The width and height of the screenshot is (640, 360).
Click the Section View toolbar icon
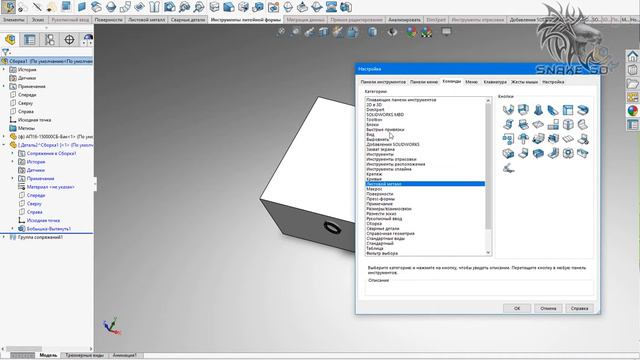pyautogui.click(x=324, y=32)
